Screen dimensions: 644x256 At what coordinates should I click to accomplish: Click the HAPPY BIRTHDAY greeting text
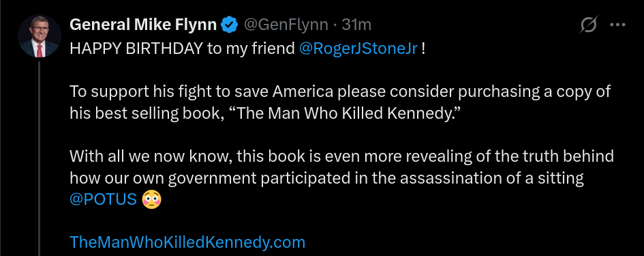[136, 49]
